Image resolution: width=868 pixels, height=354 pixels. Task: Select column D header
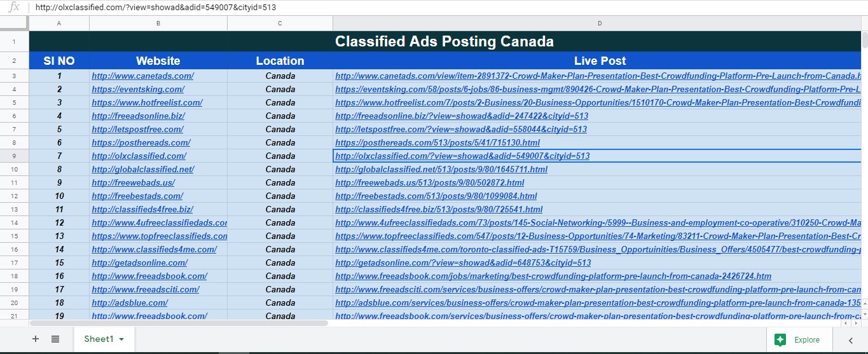(599, 24)
